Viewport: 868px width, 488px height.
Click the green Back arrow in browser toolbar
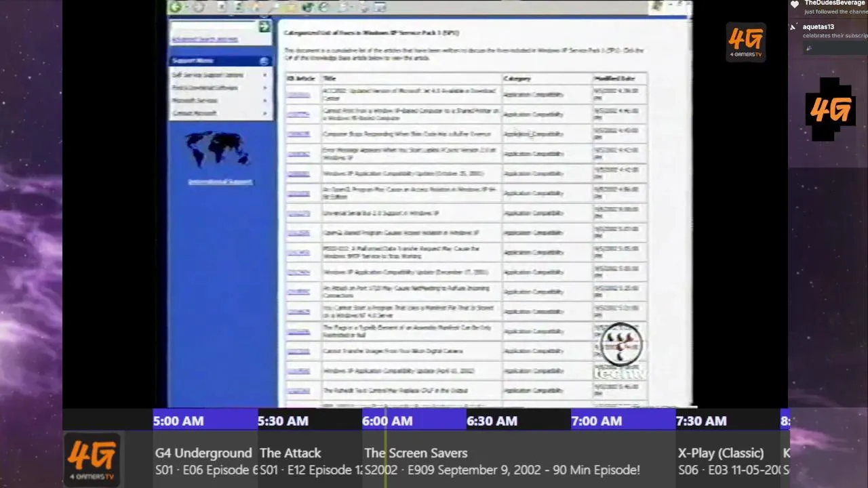176,7
